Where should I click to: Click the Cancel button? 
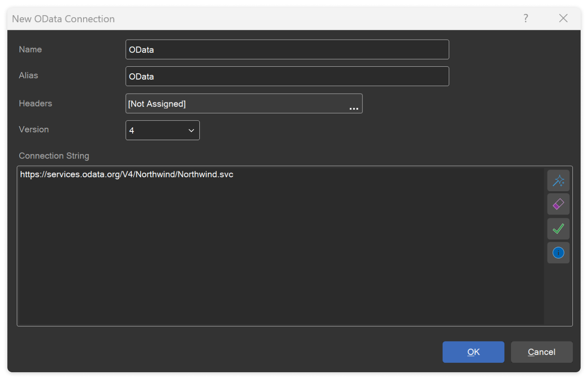tap(541, 352)
